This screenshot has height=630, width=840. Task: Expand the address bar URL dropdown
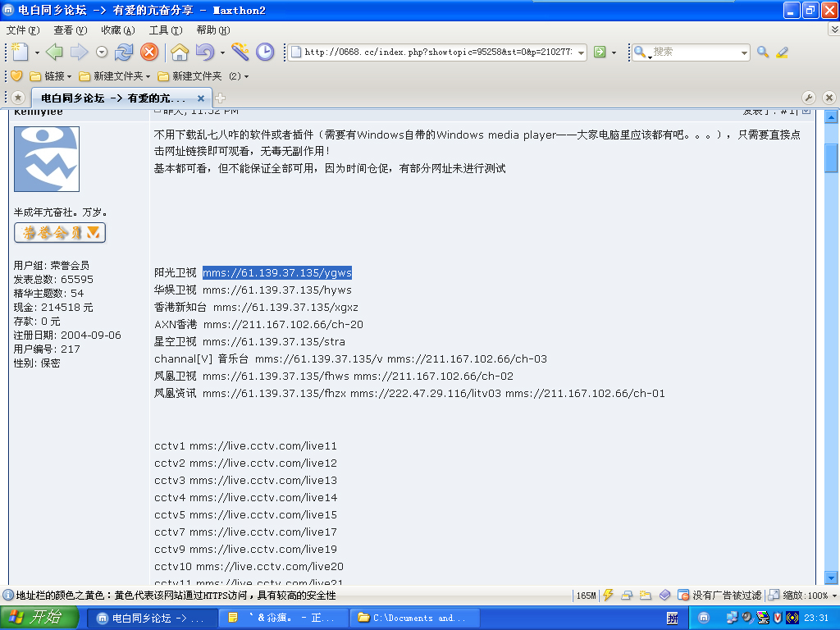point(582,52)
